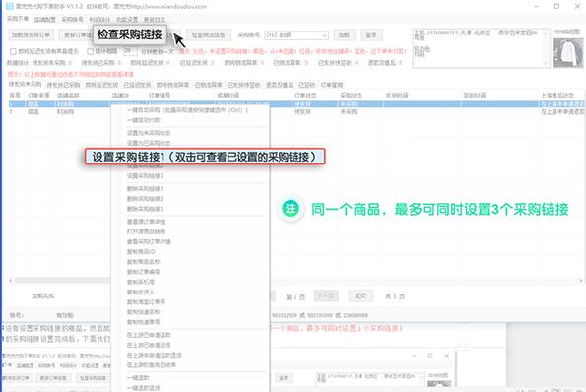Screen dimensions: 586x392
Task: Toggle the timed refresh checkbox before minutes field
Action: (90, 51)
